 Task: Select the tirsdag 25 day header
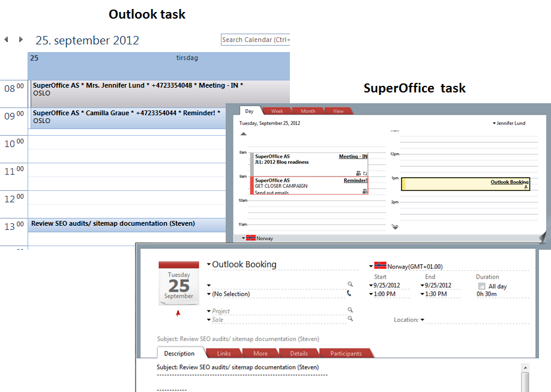pyautogui.click(x=159, y=66)
